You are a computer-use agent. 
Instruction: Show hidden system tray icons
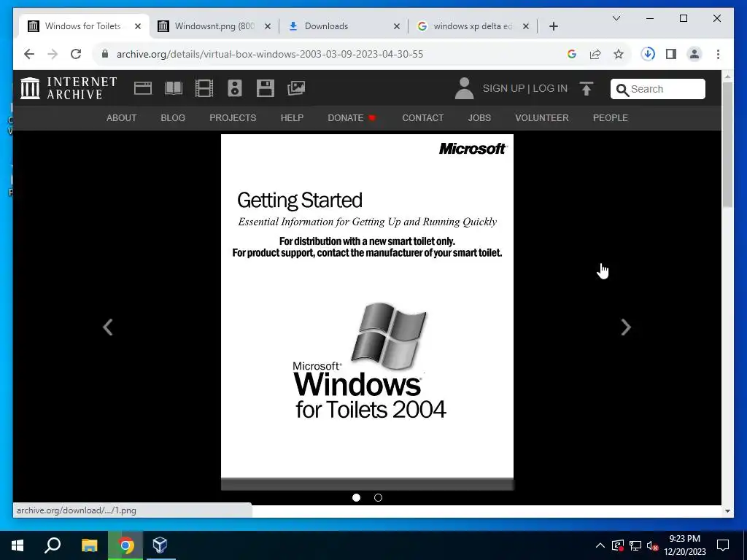pos(600,545)
